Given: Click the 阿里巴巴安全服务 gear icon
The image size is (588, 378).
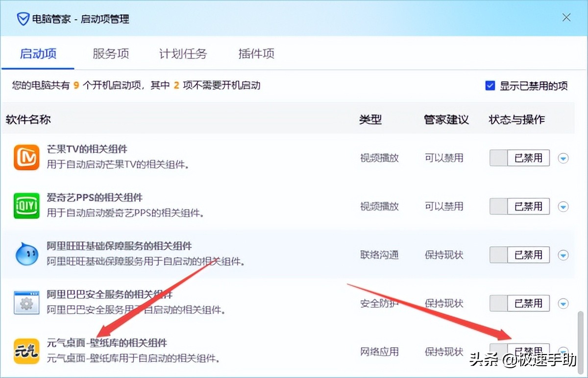Looking at the screenshot, I should (26, 303).
